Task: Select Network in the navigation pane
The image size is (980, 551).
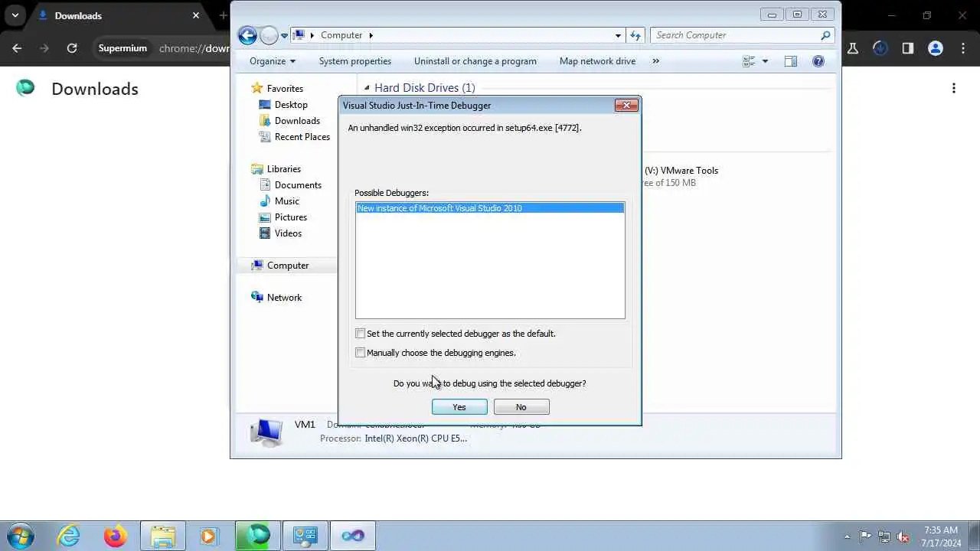Action: pos(284,298)
